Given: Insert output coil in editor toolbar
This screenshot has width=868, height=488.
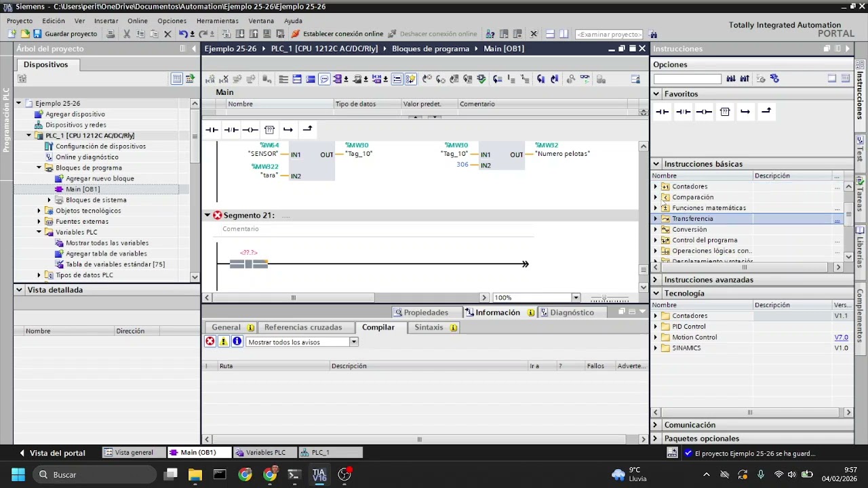Looking at the screenshot, I should tap(250, 129).
